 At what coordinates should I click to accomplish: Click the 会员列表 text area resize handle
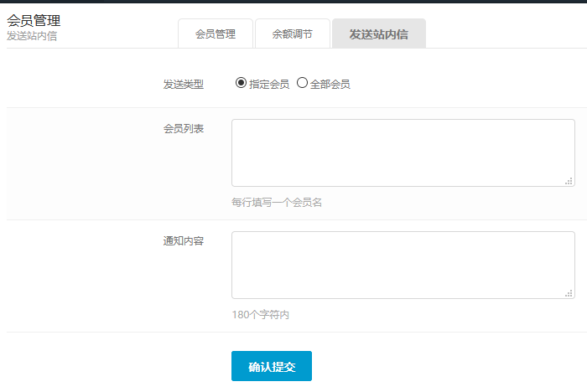569,181
